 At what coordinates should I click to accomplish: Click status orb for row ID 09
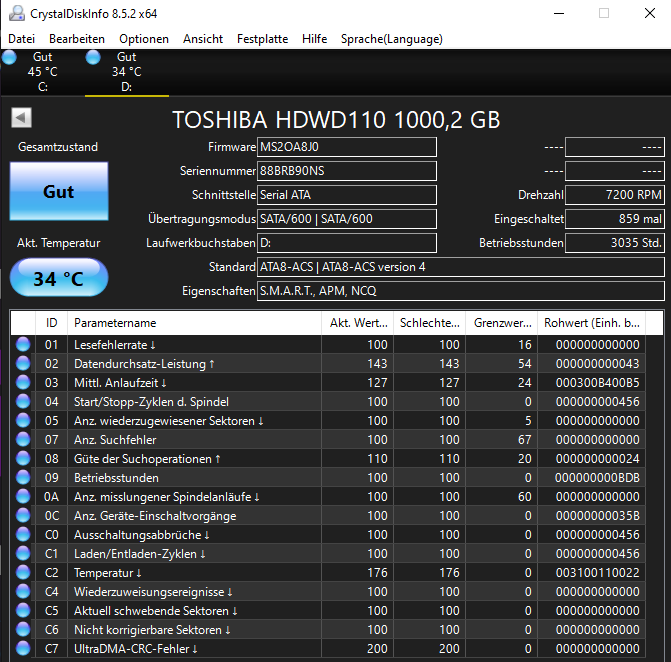(23, 478)
